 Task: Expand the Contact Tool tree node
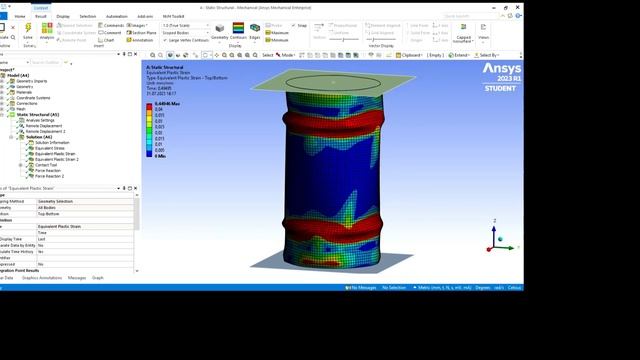point(21,165)
